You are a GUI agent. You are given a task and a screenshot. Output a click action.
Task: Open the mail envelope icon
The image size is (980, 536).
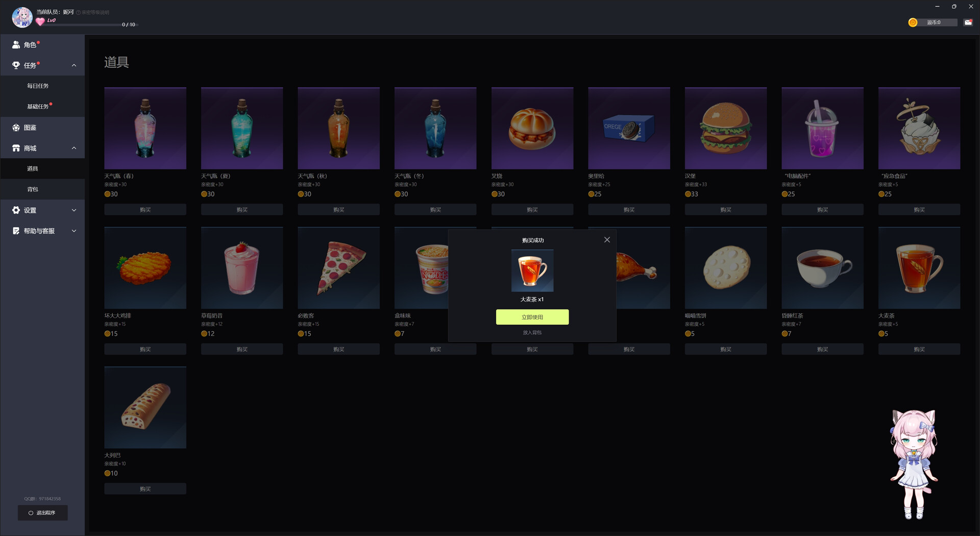(x=968, y=22)
